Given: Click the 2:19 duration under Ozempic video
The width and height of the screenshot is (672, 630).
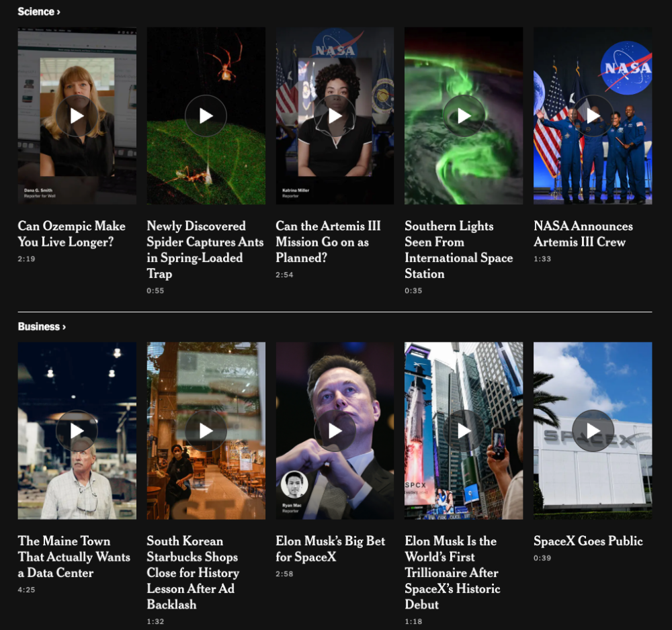Looking at the screenshot, I should [x=27, y=259].
